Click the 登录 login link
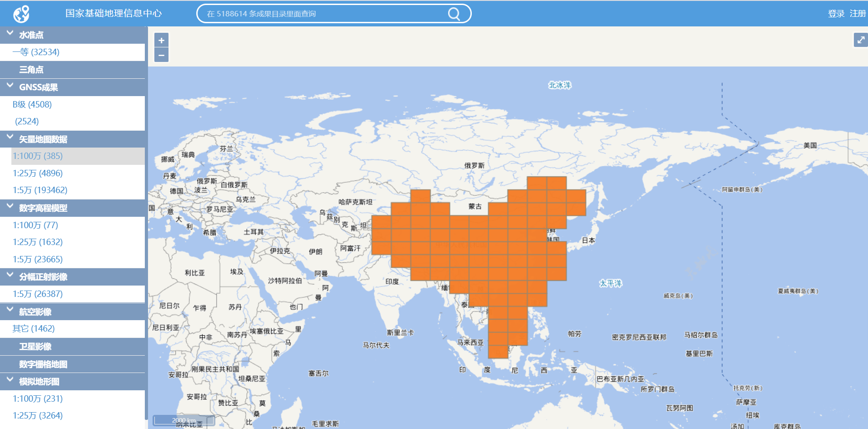The height and width of the screenshot is (429, 868). pyautogui.click(x=836, y=14)
